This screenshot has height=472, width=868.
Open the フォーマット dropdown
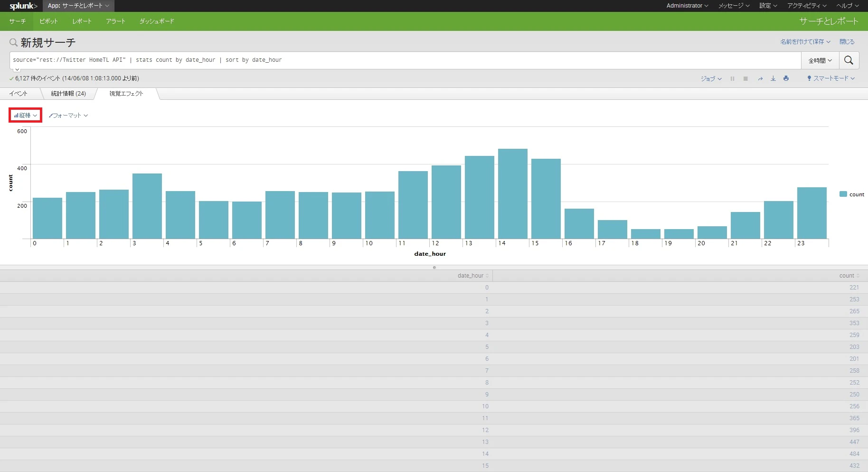(68, 116)
